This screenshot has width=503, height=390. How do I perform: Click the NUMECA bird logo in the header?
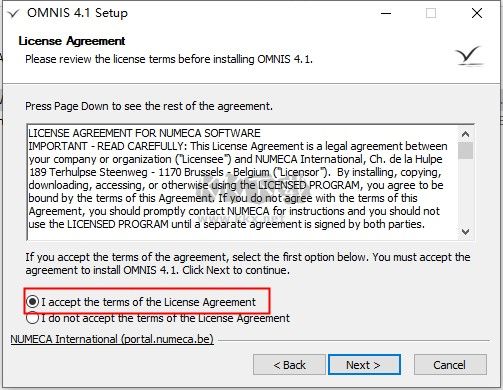point(469,56)
